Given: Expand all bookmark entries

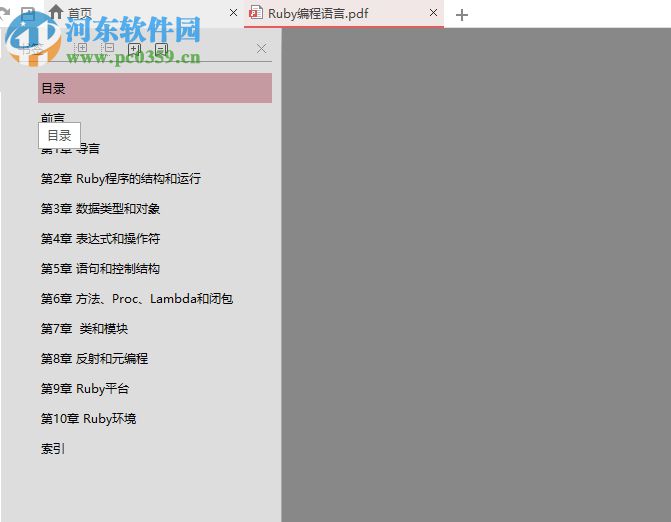Looking at the screenshot, I should (81, 47).
